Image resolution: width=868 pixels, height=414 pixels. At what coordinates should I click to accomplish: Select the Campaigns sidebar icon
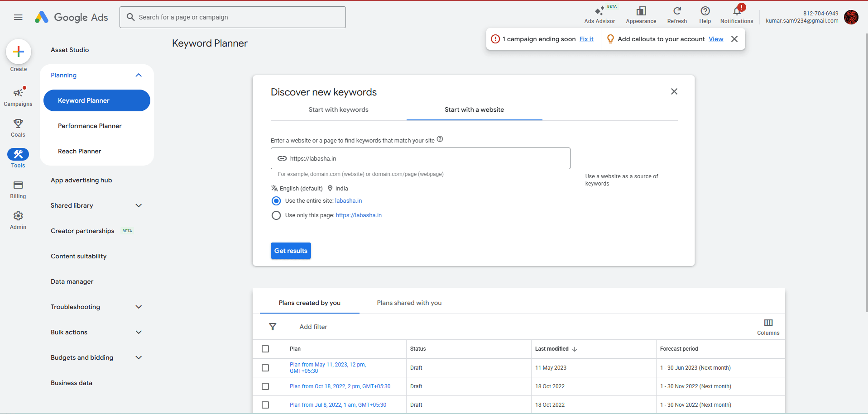(x=18, y=93)
